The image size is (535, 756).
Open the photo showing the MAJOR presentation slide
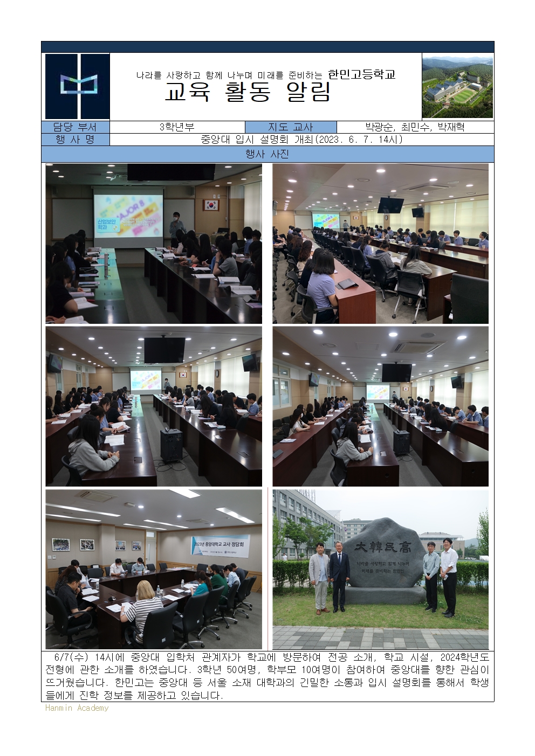coord(154,244)
